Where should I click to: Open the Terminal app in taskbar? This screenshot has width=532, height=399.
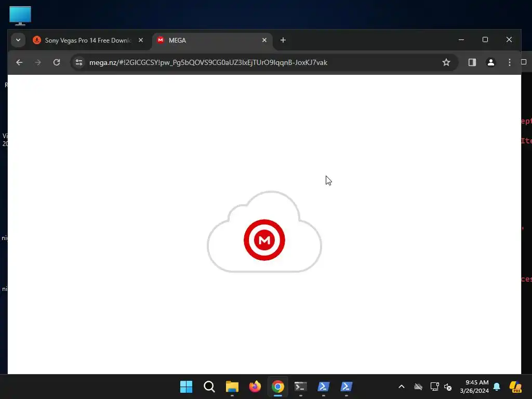pos(301,387)
